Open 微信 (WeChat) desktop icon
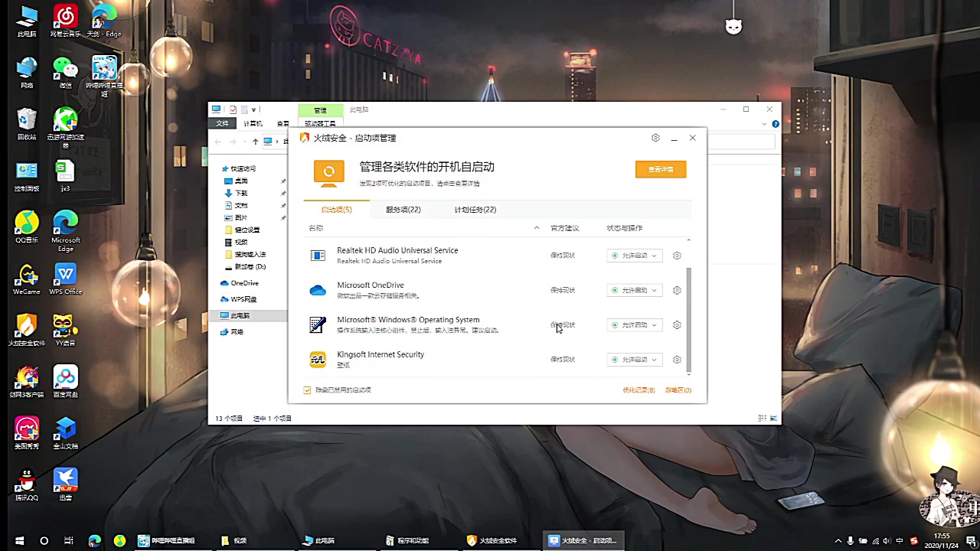Viewport: 980px width, 551px height. pos(65,73)
